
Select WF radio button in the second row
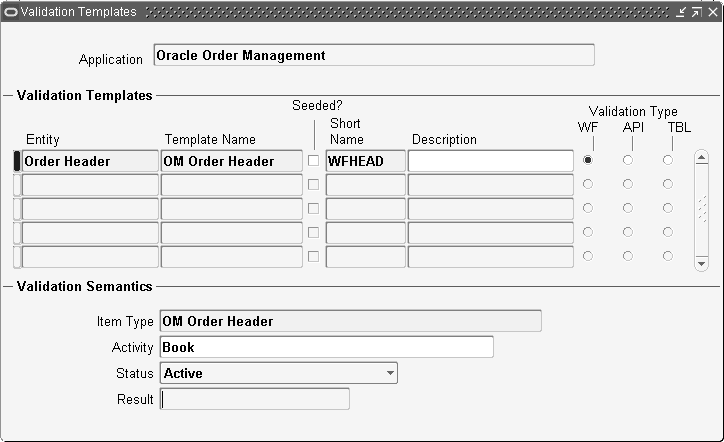coord(588,184)
